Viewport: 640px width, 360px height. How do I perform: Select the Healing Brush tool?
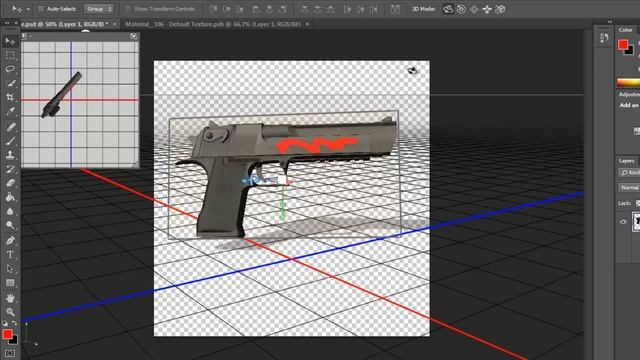click(x=10, y=127)
